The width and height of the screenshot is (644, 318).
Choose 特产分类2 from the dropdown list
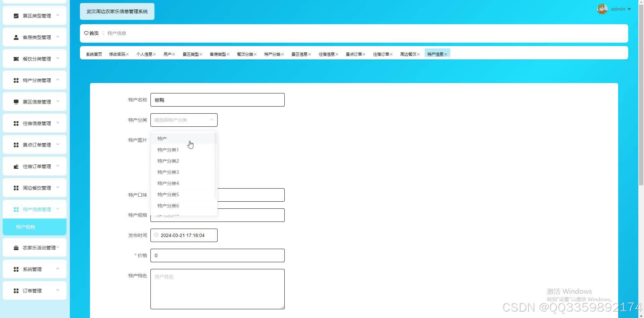(183, 161)
